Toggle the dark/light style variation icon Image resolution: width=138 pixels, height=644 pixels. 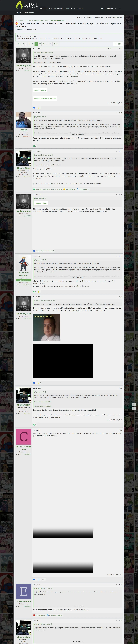pos(115,8)
